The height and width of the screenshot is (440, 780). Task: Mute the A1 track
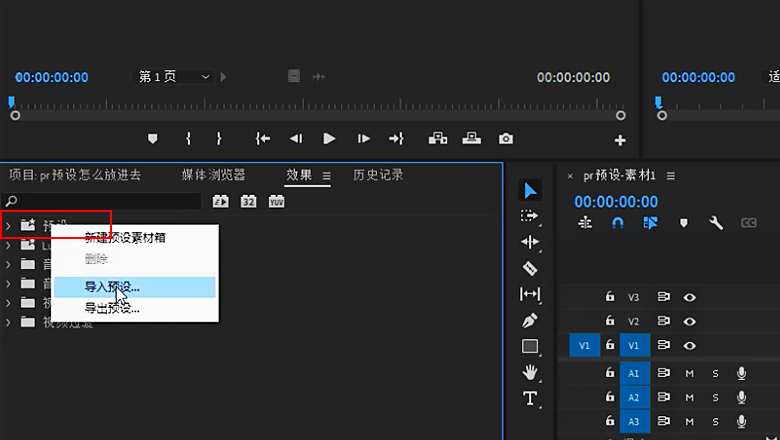coord(689,373)
